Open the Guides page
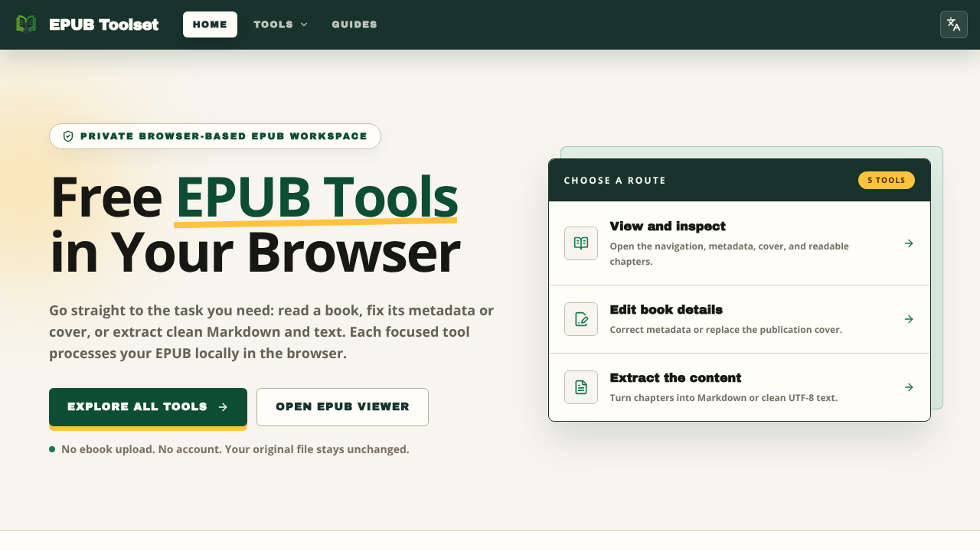 click(x=354, y=24)
